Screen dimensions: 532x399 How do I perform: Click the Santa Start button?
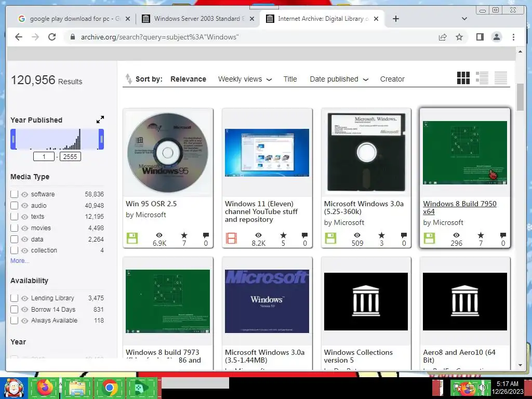pos(14,388)
